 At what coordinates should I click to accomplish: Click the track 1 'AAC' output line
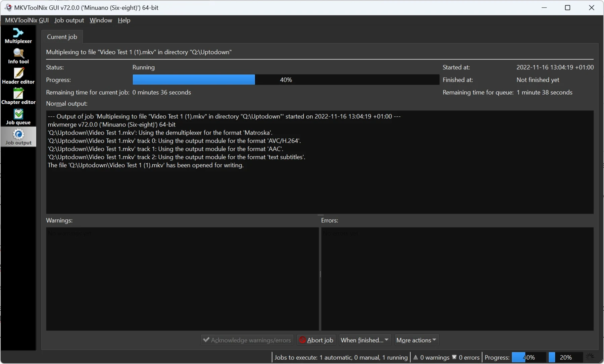click(x=165, y=149)
